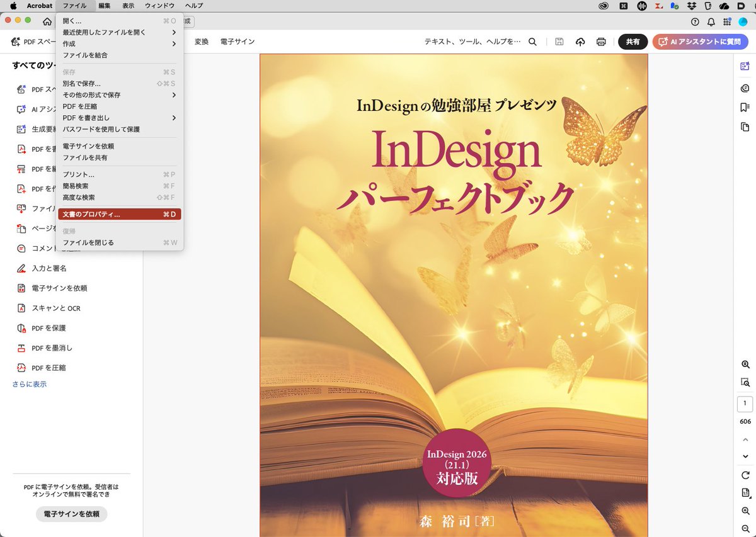Click the Home icon in Acrobat toolbar
Viewport: 756px width, 537px height.
47,21
